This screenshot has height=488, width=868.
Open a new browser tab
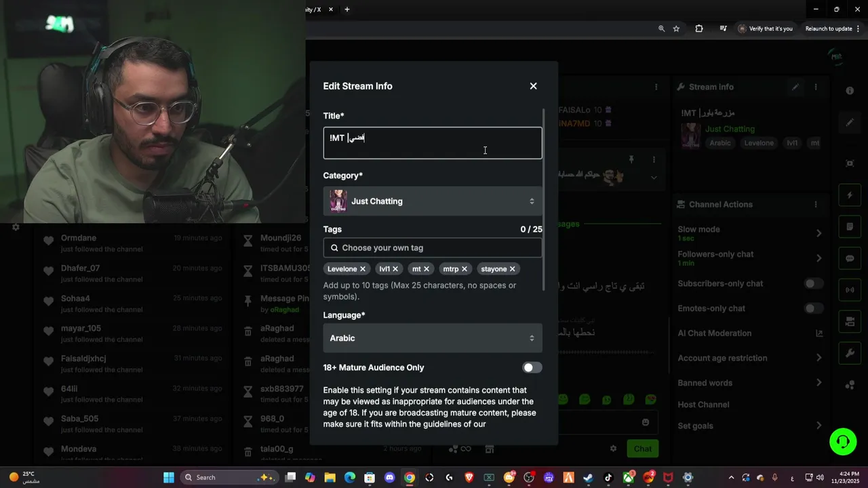click(x=347, y=9)
